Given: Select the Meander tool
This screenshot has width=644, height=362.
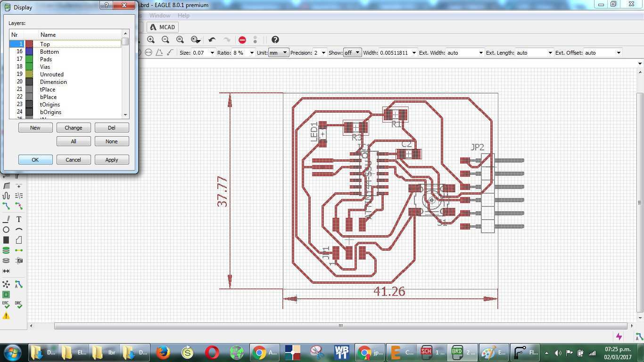Looking at the screenshot, I should pyautogui.click(x=6, y=196).
